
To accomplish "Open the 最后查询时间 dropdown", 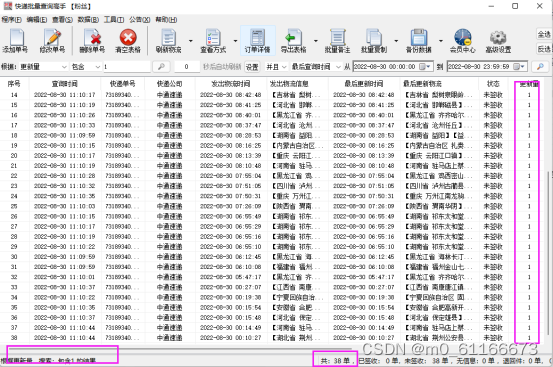I will tap(338, 66).
